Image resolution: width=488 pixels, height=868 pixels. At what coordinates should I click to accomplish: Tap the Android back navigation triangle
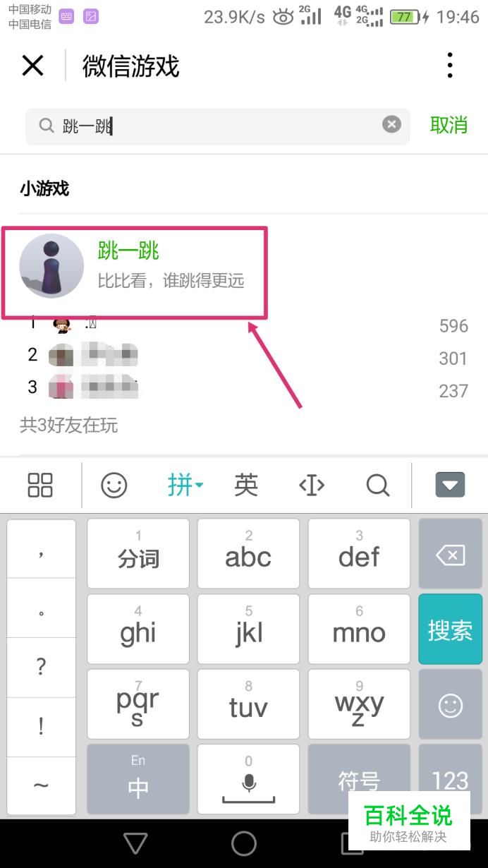pos(135,843)
